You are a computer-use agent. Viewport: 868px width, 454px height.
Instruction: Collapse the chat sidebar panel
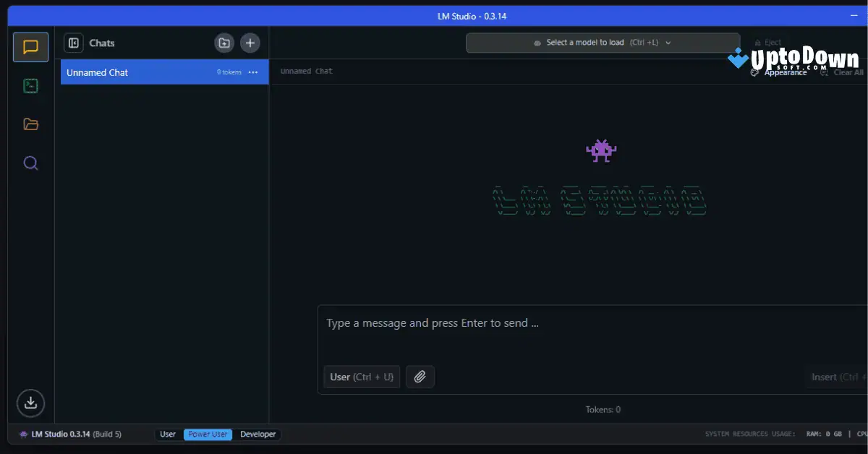point(73,43)
